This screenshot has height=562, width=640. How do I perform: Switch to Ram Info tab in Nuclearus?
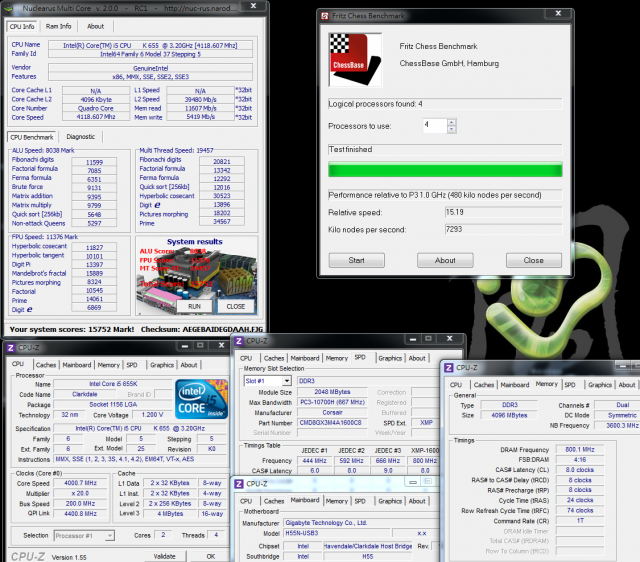click(58, 26)
